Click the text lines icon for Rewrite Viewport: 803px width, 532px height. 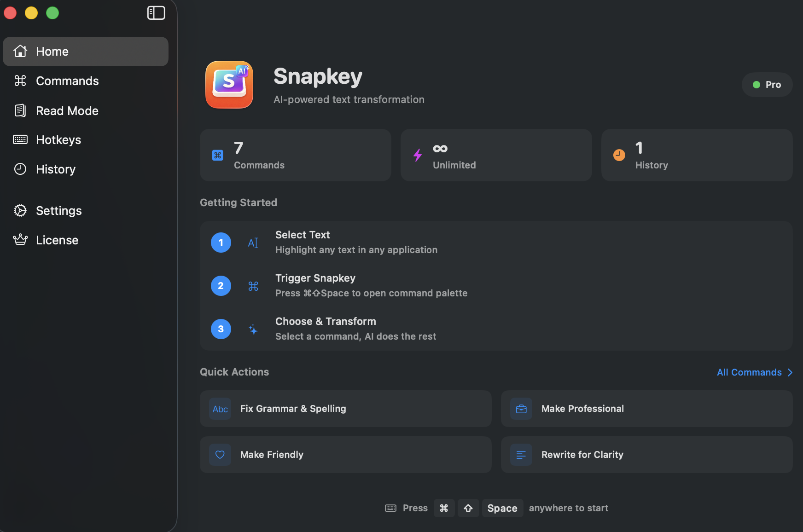521,455
